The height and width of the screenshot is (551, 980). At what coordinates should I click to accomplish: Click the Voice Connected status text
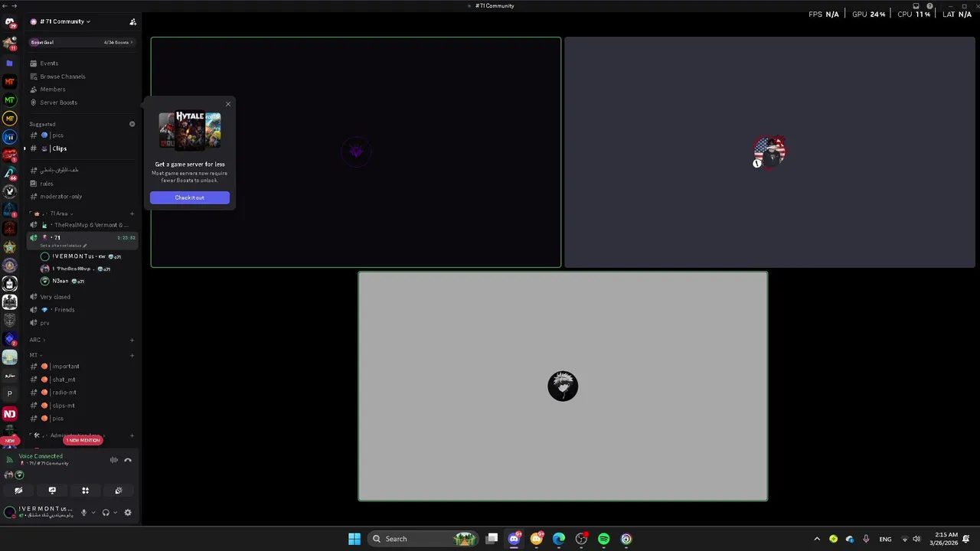pos(41,456)
